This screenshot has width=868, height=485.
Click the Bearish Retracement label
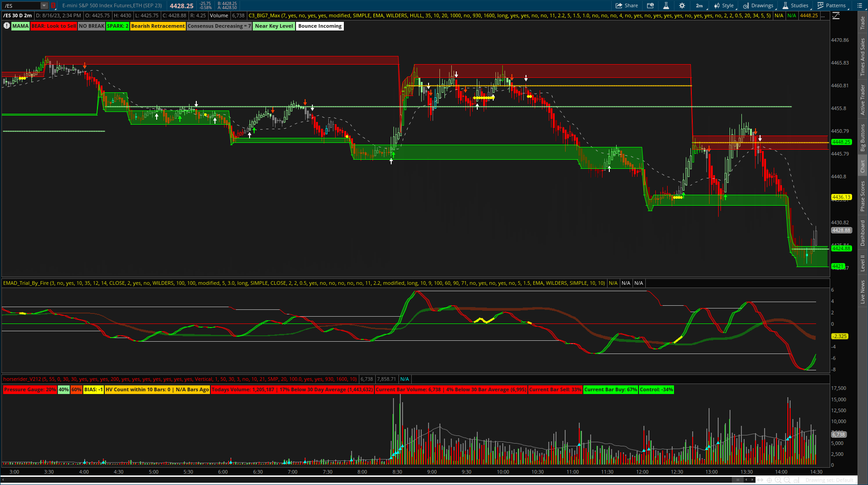click(x=158, y=26)
